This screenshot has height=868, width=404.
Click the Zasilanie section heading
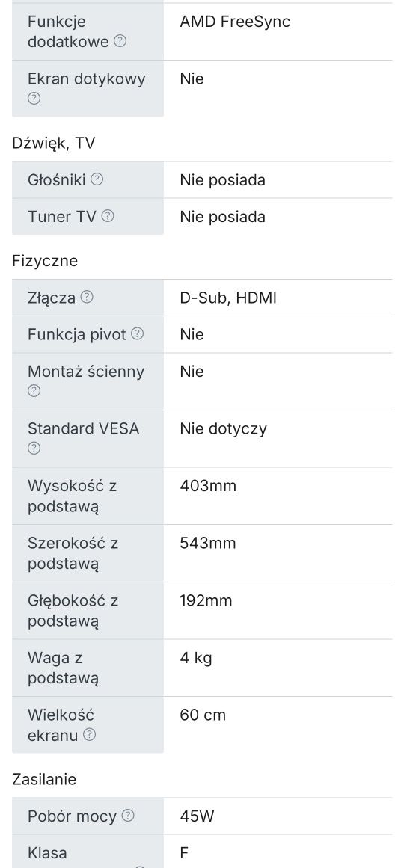44,780
